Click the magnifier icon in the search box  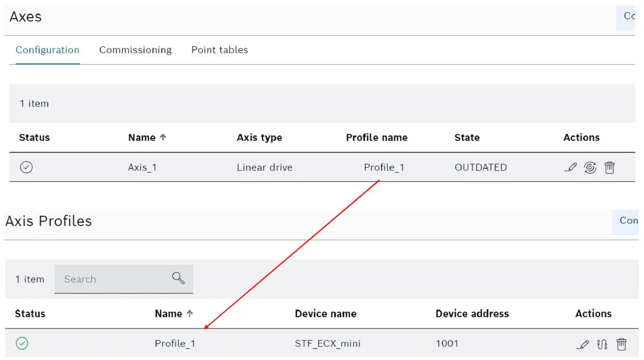[x=178, y=278]
